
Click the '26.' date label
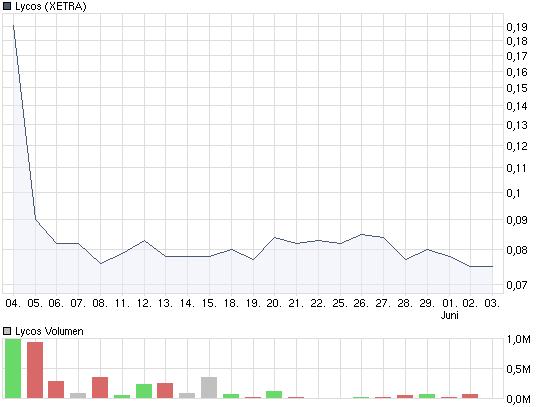[x=361, y=303]
